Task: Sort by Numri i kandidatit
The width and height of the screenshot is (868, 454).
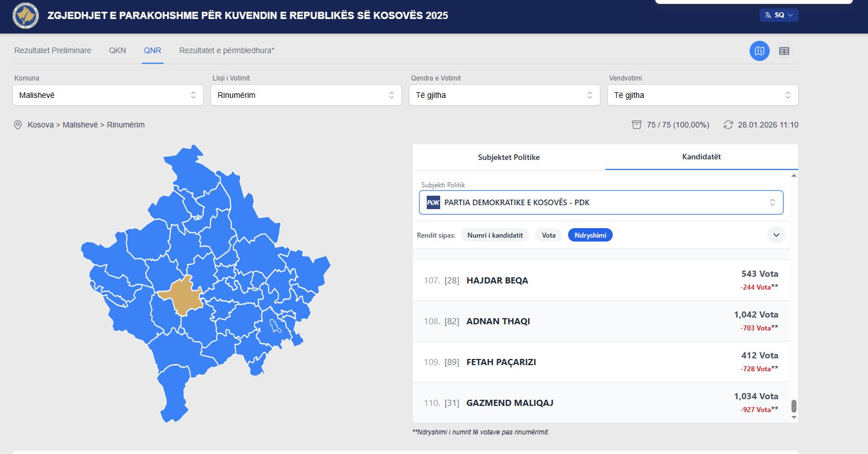Action: click(x=495, y=235)
